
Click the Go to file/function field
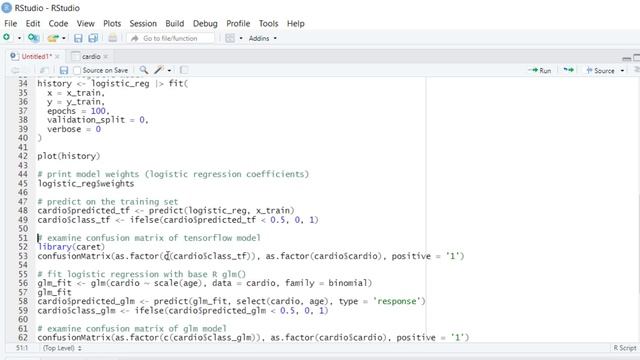click(170, 38)
